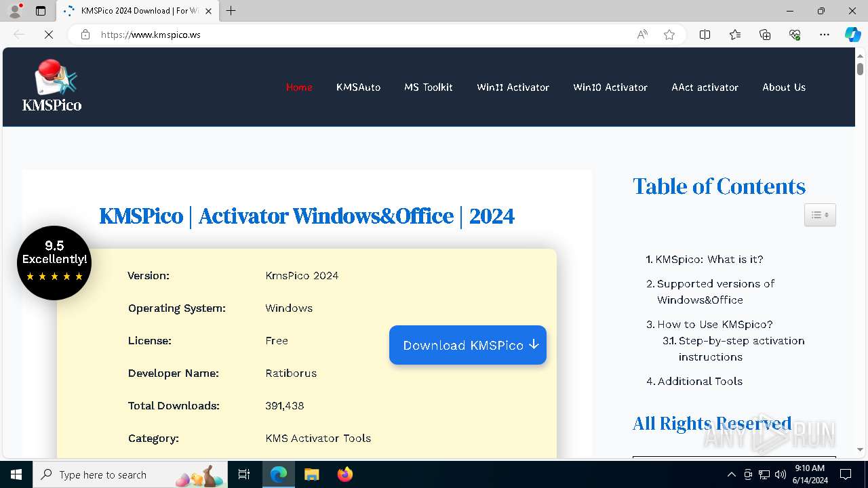Open Edge Settings and more menu

(x=825, y=35)
